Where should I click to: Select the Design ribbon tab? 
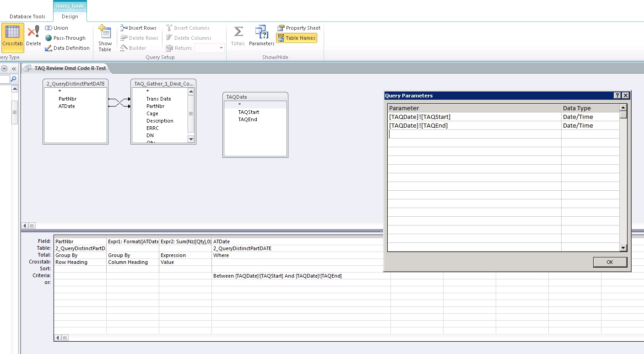[x=70, y=16]
